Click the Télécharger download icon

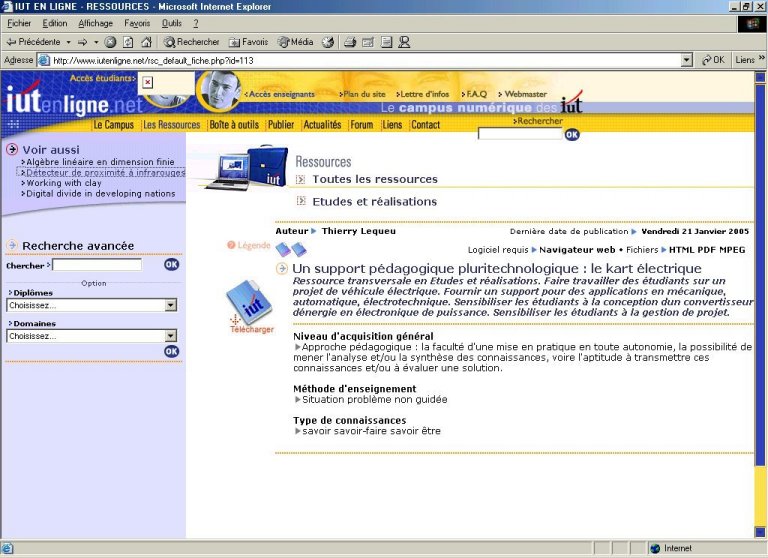[x=250, y=307]
